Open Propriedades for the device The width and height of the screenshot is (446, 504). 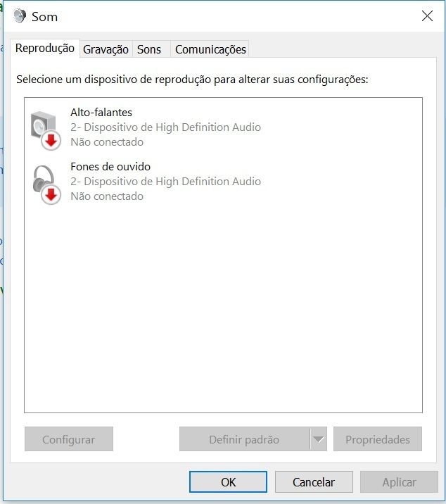[378, 439]
